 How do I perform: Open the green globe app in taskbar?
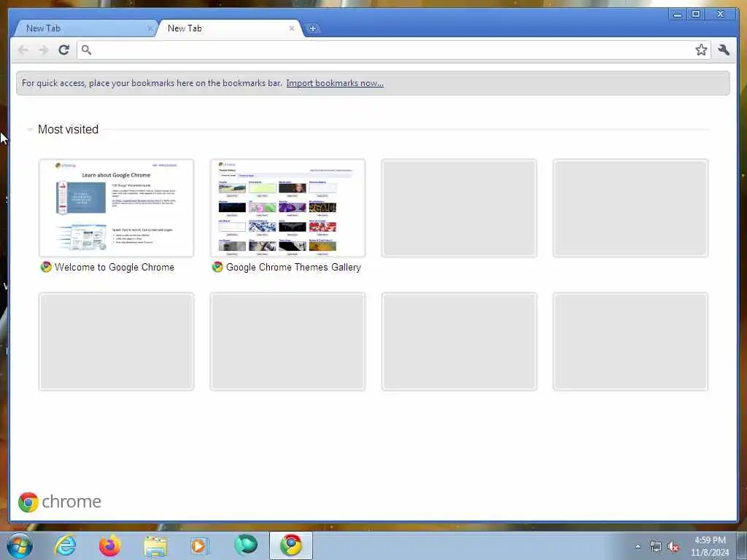pyautogui.click(x=246, y=545)
